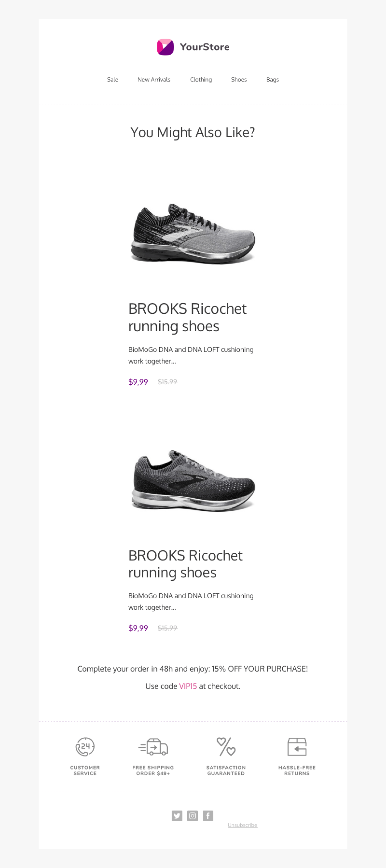The height and width of the screenshot is (868, 386).
Task: Open the Twitter social icon
Action: click(x=177, y=816)
